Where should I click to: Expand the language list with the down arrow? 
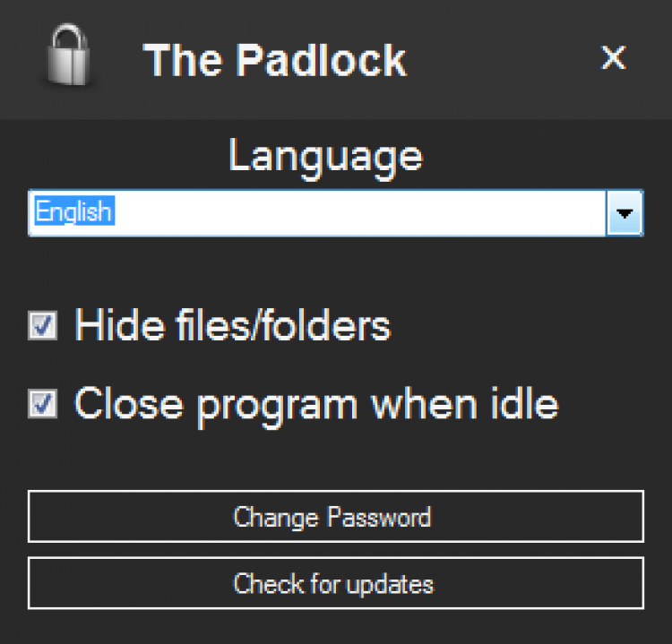click(625, 213)
